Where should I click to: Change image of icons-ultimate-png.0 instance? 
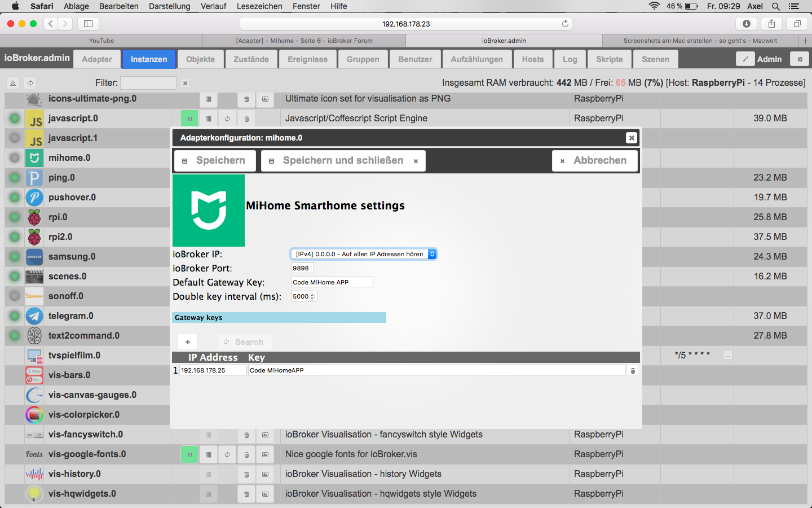coord(265,99)
